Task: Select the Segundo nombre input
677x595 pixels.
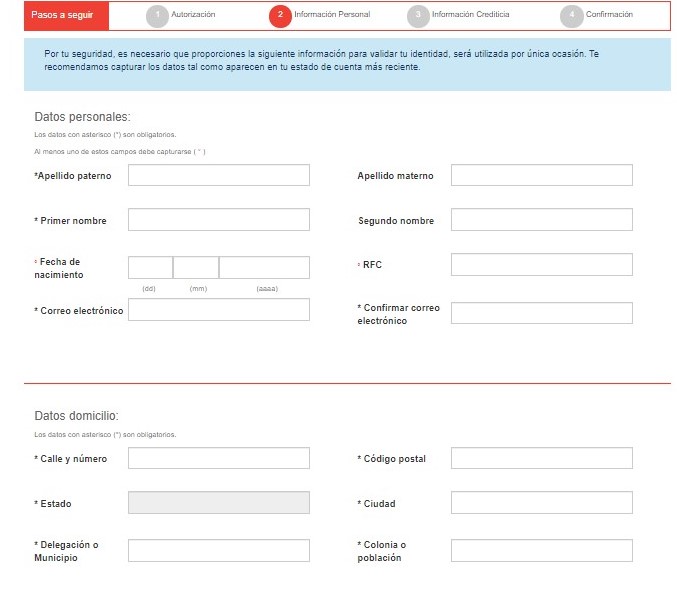Action: 541,220
